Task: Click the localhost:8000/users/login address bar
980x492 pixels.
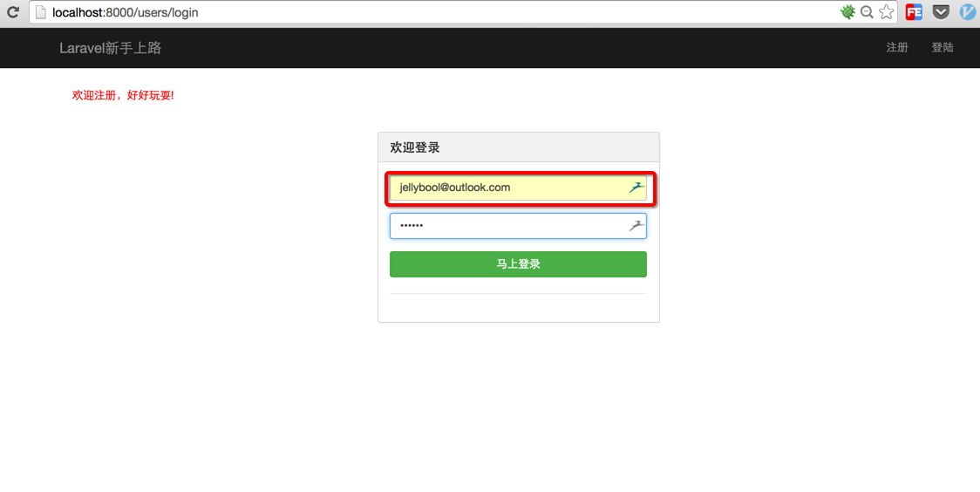Action: (x=436, y=12)
